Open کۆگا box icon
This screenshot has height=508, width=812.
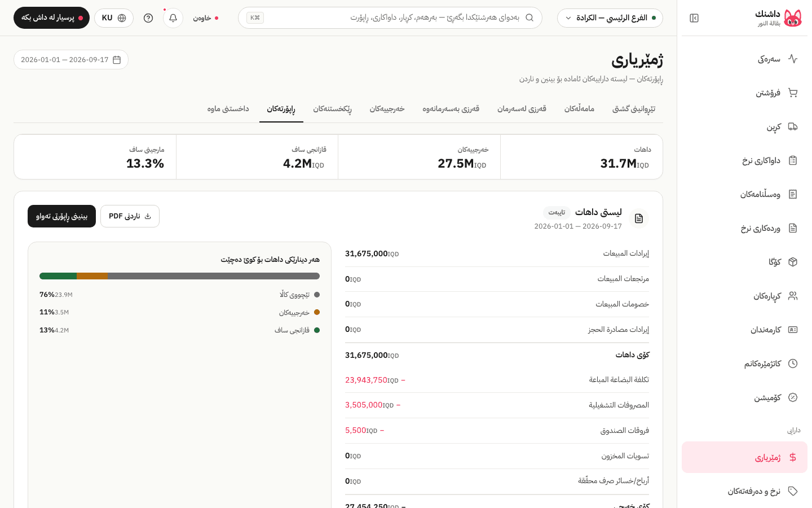(x=793, y=262)
